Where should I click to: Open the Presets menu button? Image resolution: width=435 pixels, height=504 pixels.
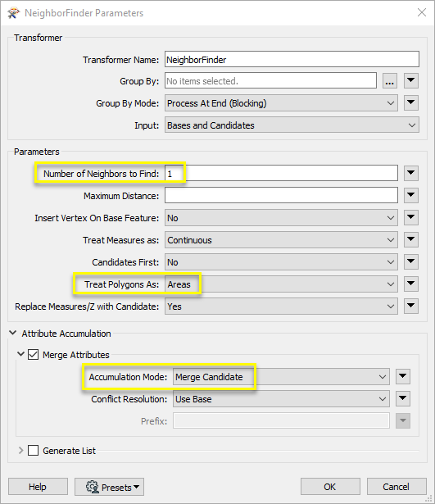coord(109,487)
